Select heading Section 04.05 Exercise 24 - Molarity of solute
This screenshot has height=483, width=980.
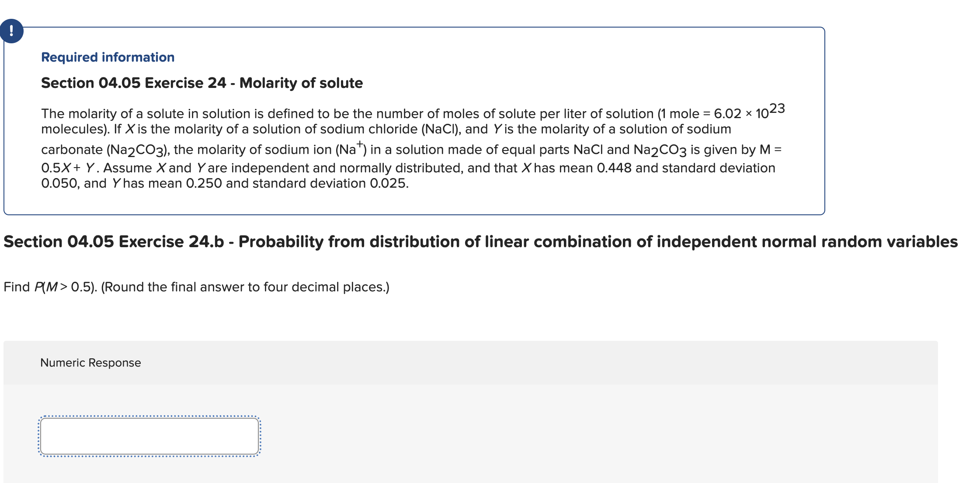point(202,83)
